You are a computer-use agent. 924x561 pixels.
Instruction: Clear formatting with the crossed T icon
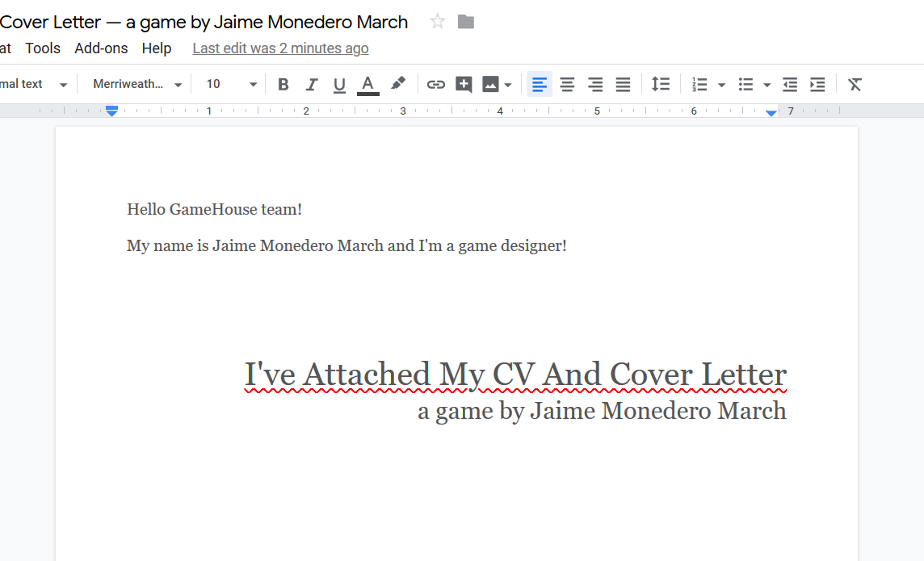pyautogui.click(x=855, y=84)
